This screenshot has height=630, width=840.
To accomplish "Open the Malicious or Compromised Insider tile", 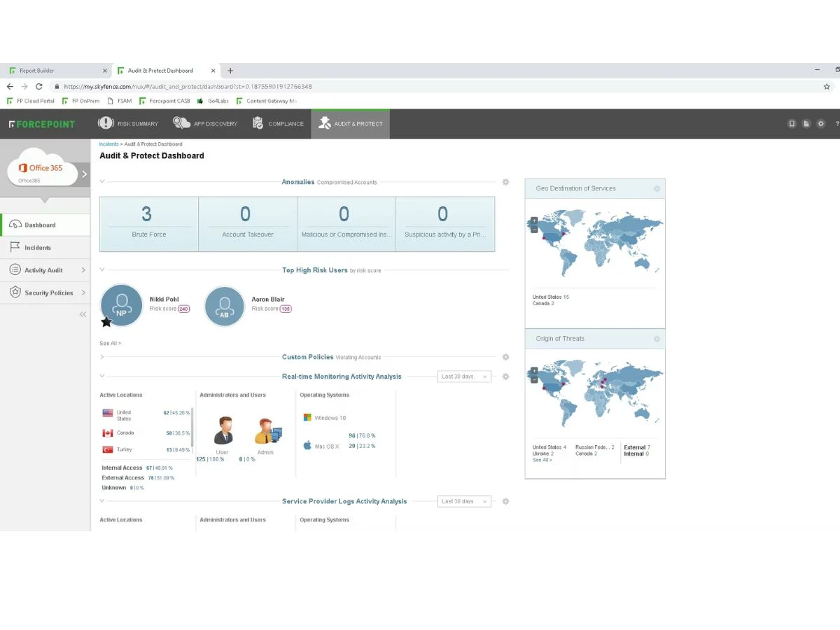I will [346, 224].
